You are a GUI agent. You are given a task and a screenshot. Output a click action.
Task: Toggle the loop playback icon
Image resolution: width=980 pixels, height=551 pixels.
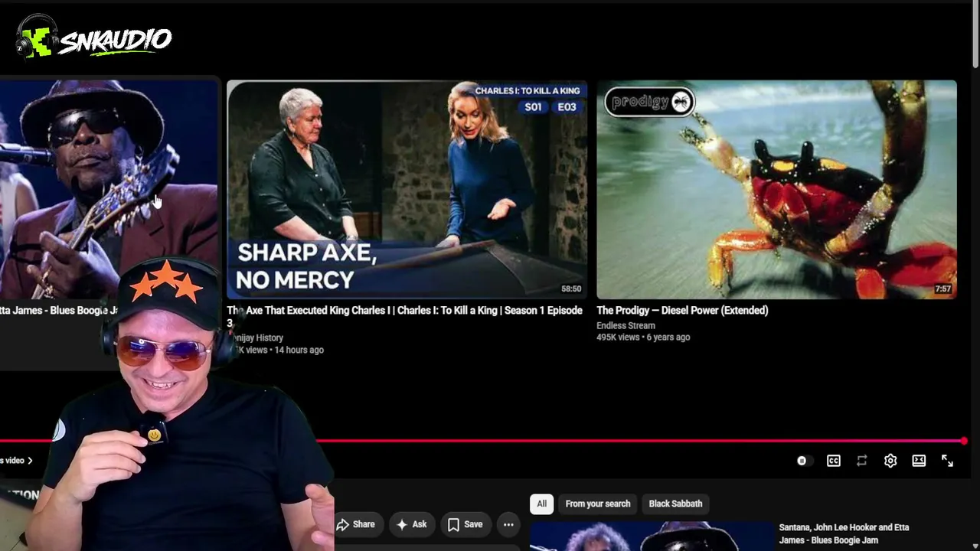point(862,461)
